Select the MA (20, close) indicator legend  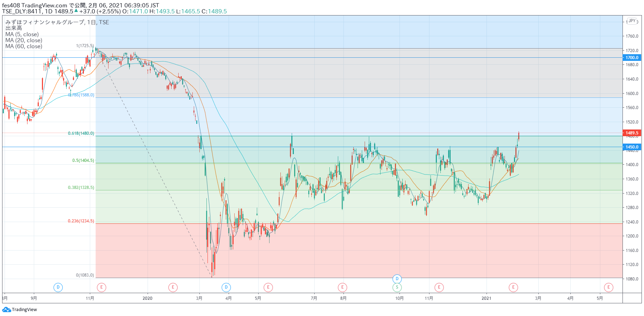pyautogui.click(x=24, y=40)
